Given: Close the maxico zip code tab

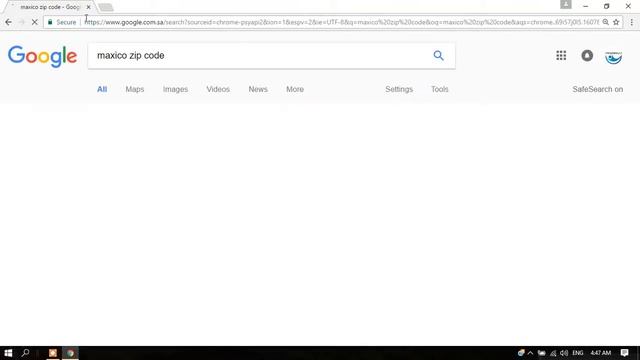Looking at the screenshot, I should pyautogui.click(x=89, y=7).
